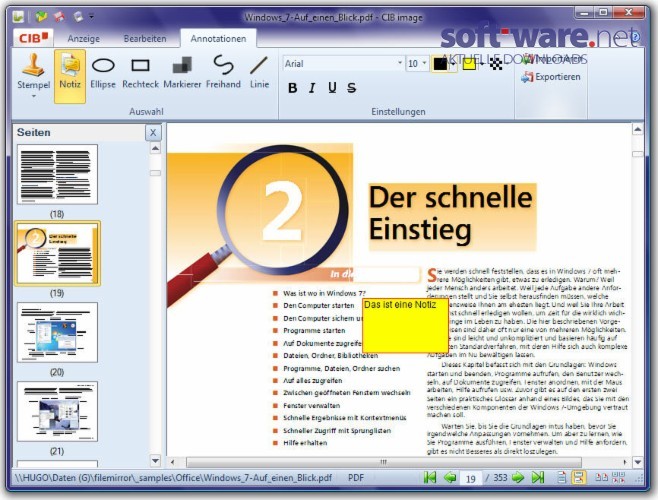Screen dimensions: 658x500
Task: Select page (19) thumbnail
Action: coord(57,254)
